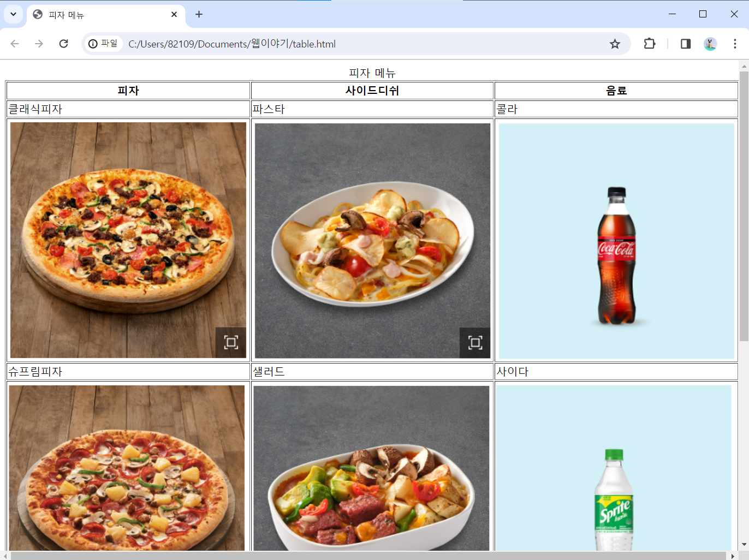Click the 클래식피자 cell text
Screen dimensions: 749x560
(x=35, y=109)
